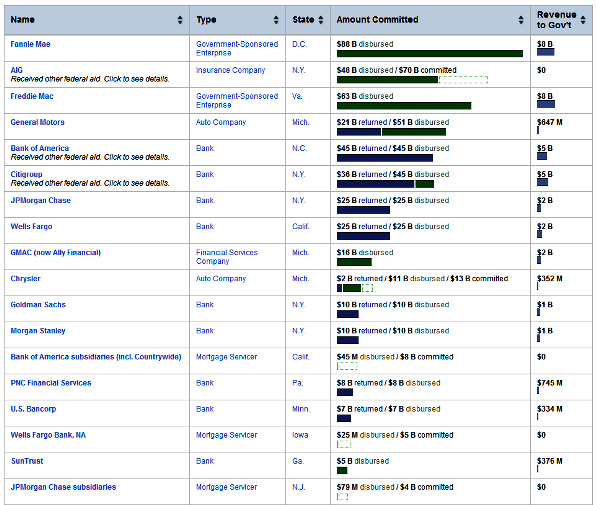The width and height of the screenshot is (597, 505).
Task: Open the AIG company link
Action: [16, 70]
